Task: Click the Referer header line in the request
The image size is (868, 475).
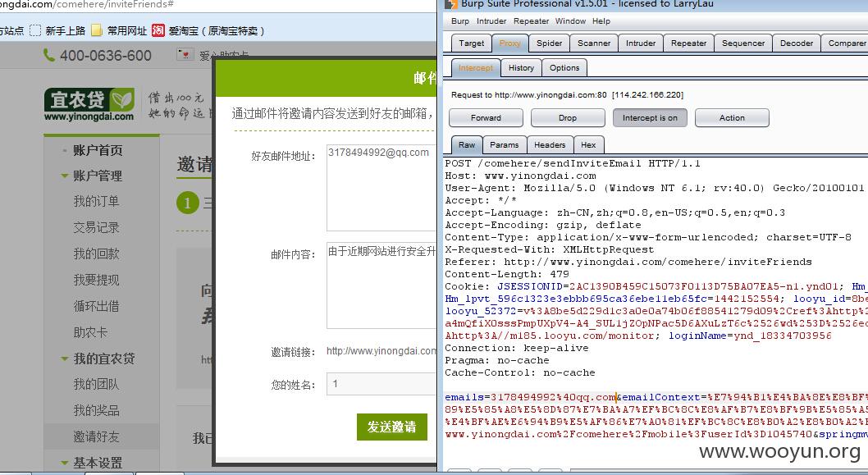Action: 628,262
